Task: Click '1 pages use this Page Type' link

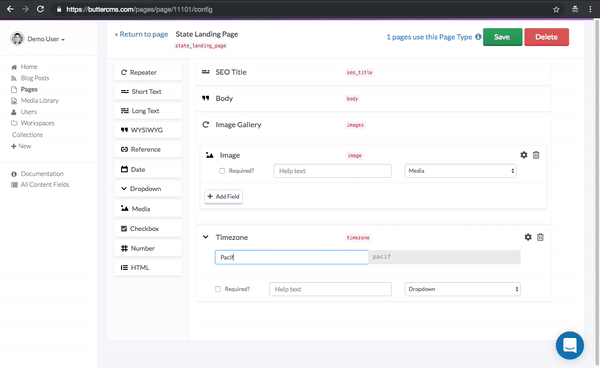Action: 429,37
